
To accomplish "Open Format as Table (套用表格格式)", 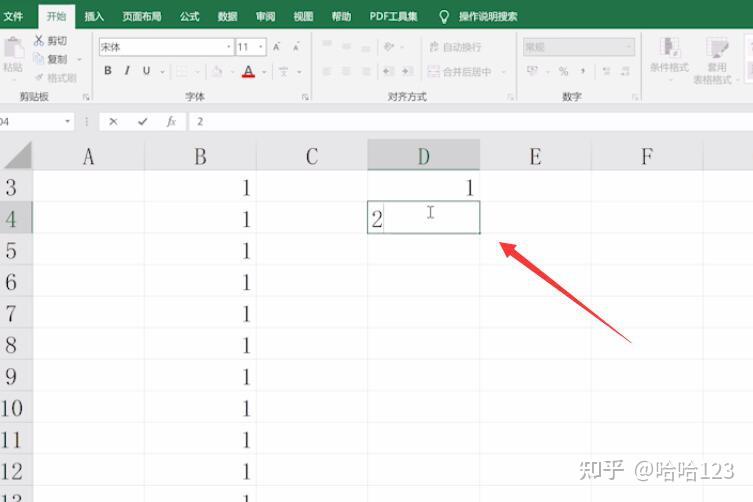I will point(715,60).
